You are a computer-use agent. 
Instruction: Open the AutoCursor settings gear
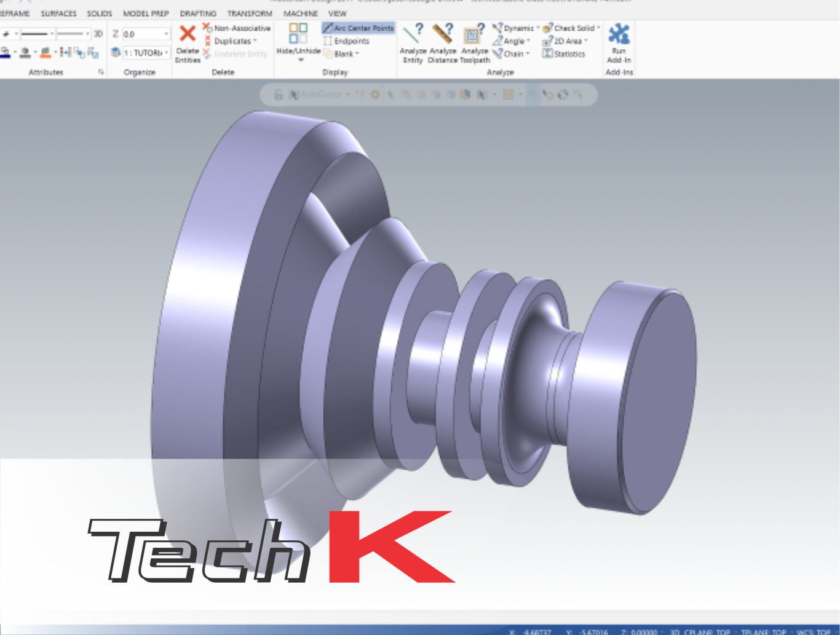(x=374, y=95)
